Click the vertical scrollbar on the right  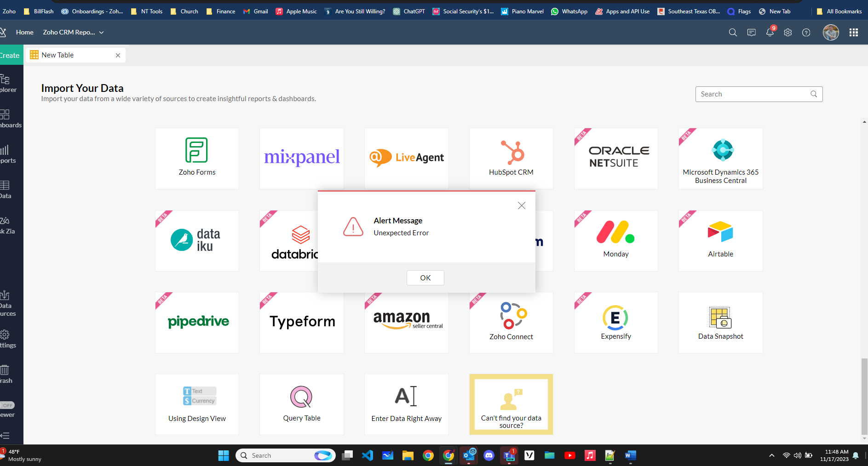point(864,396)
